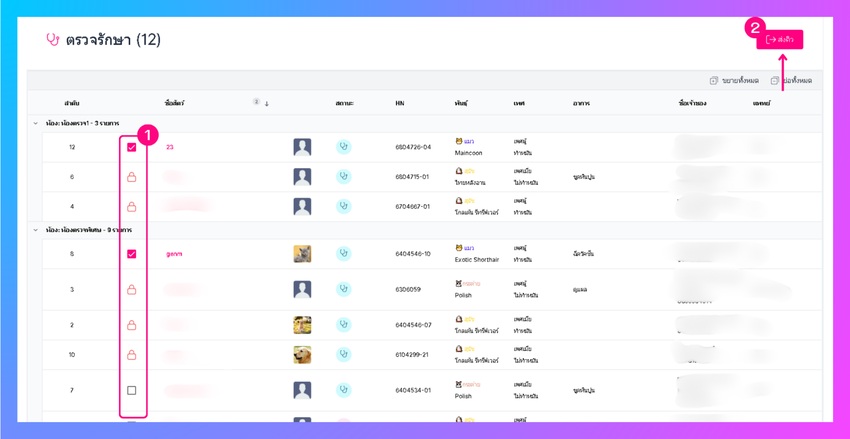
Task: Click stethoscope status icon for HN 6804726-04
Action: 343,147
